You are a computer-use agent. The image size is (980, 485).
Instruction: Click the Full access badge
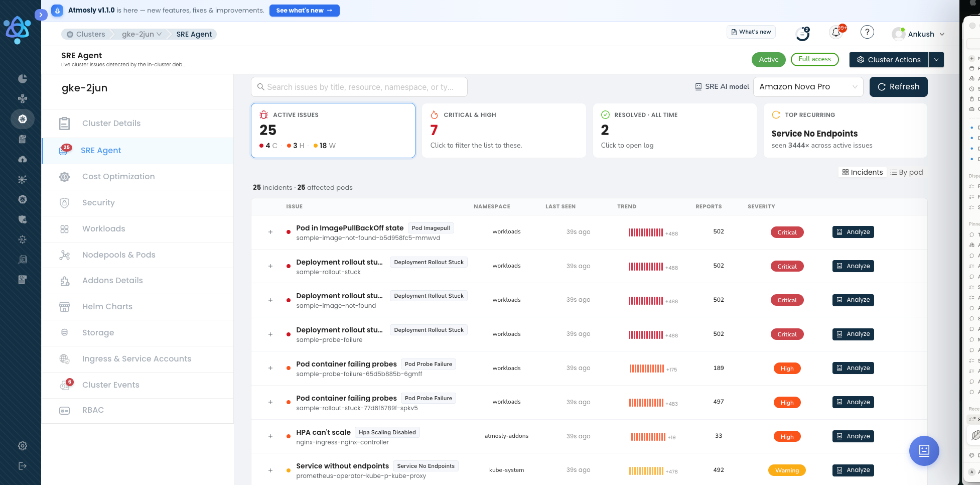click(x=814, y=59)
